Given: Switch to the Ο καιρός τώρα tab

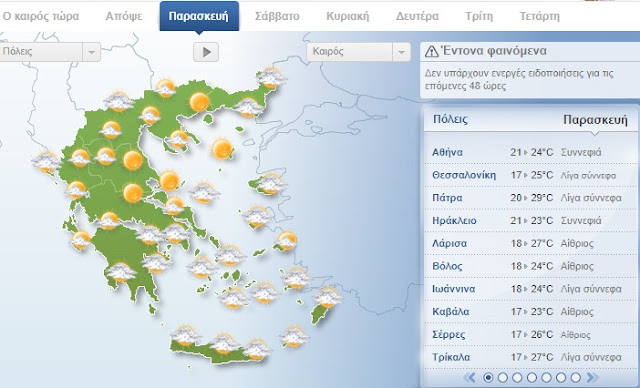Looking at the screenshot, I should click(x=41, y=16).
